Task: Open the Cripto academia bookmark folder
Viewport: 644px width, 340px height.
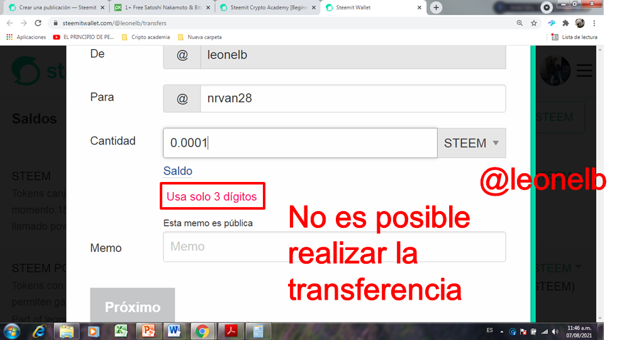Action: pyautogui.click(x=146, y=37)
